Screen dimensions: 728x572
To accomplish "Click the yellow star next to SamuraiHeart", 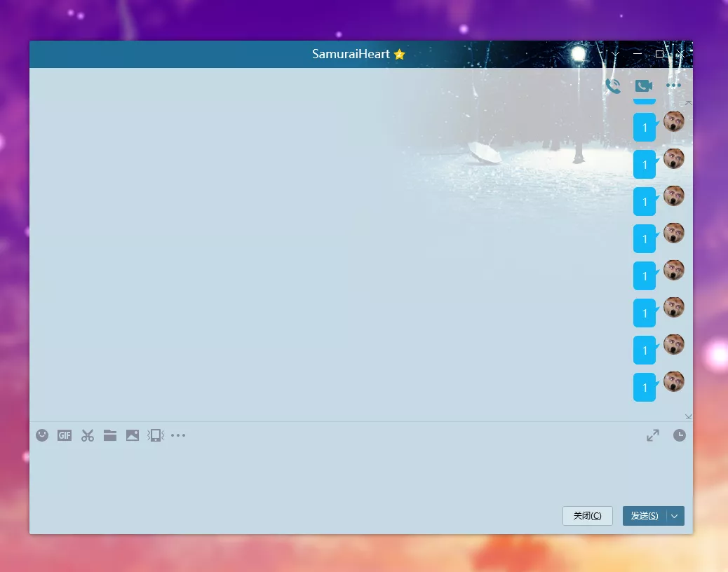I will click(399, 55).
